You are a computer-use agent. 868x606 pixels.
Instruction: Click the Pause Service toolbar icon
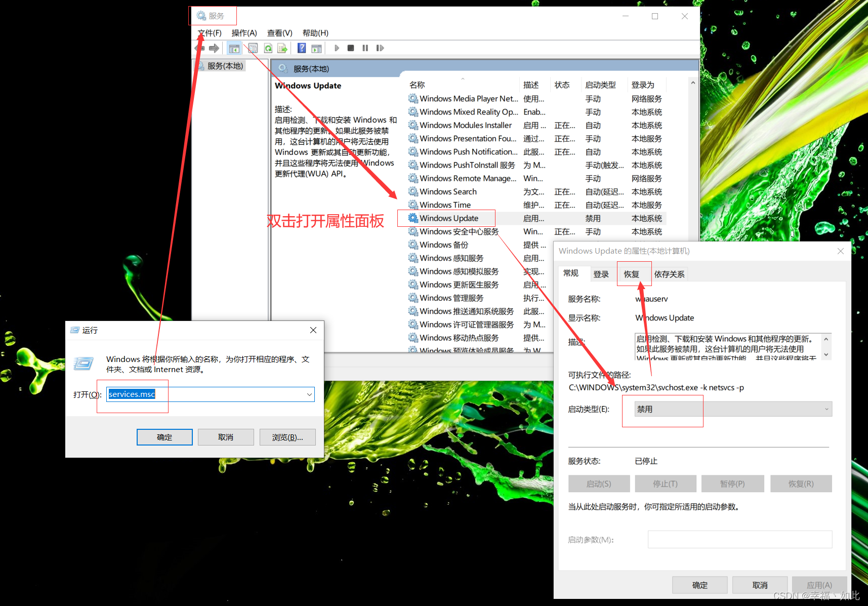point(365,48)
